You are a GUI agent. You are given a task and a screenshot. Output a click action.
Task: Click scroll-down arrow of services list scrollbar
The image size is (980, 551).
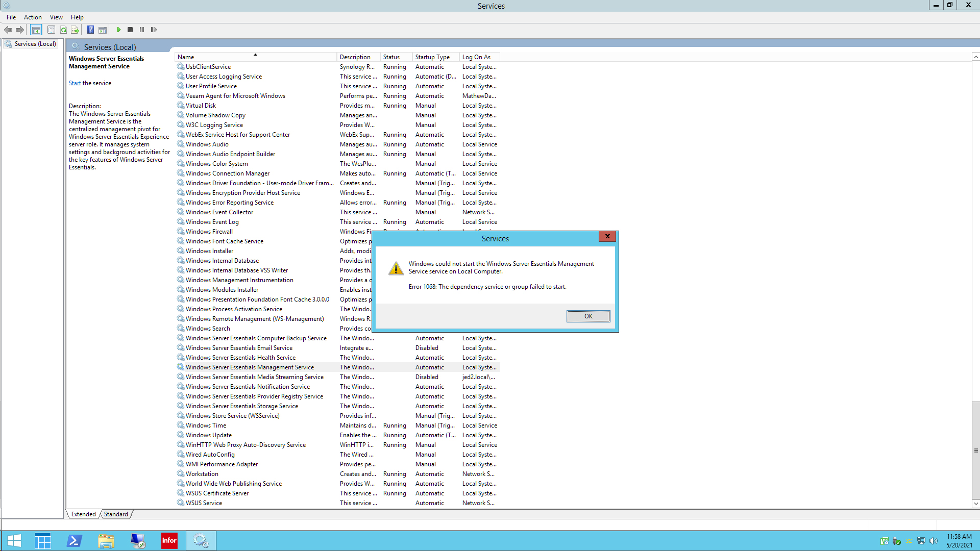(x=975, y=504)
